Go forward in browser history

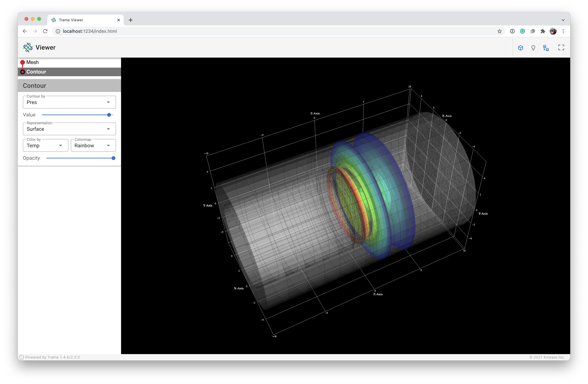click(35, 31)
